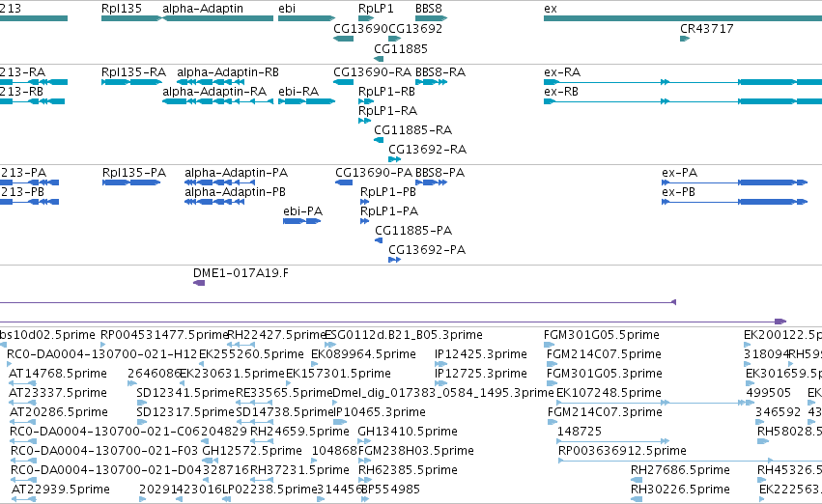Select EST RP004531477.5prime

[x=164, y=335]
